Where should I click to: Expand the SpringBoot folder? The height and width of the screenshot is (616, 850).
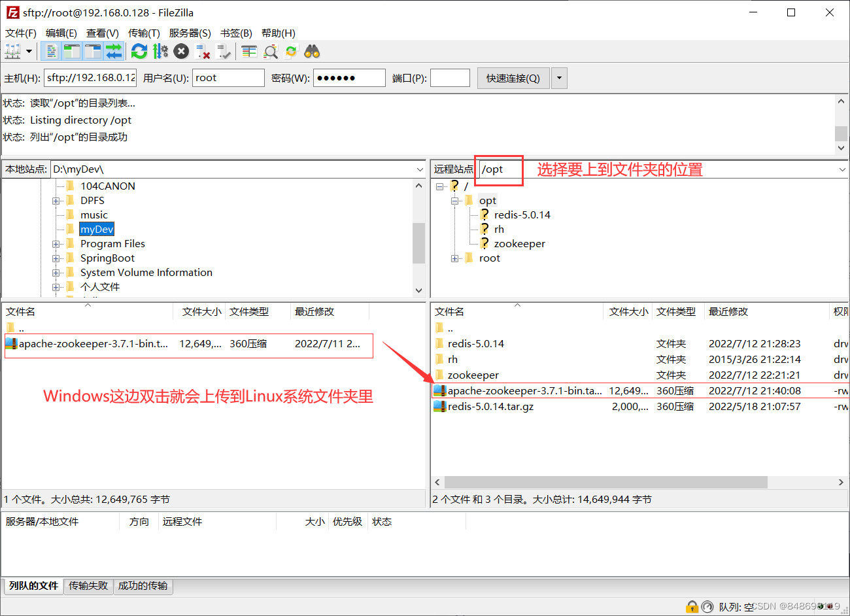click(x=56, y=258)
